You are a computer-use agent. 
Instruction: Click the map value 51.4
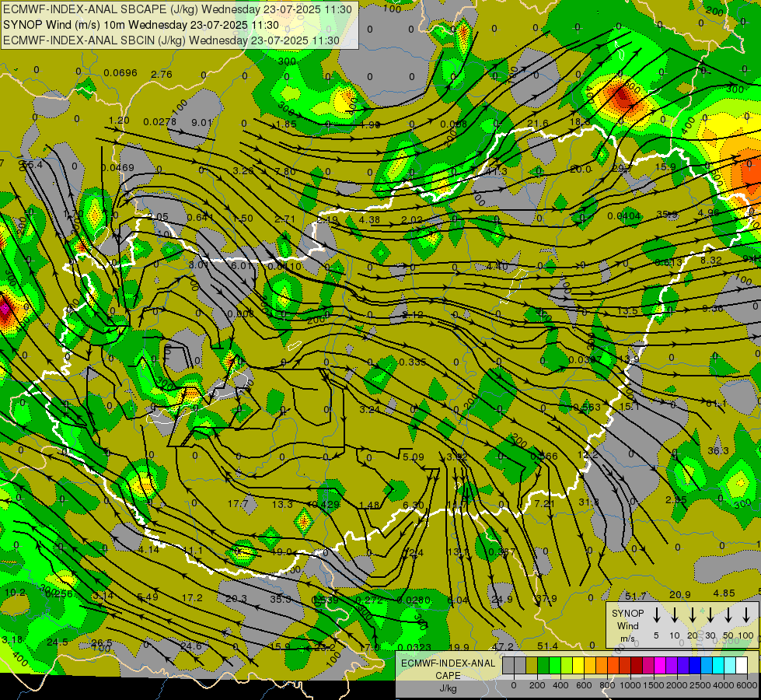(547, 646)
